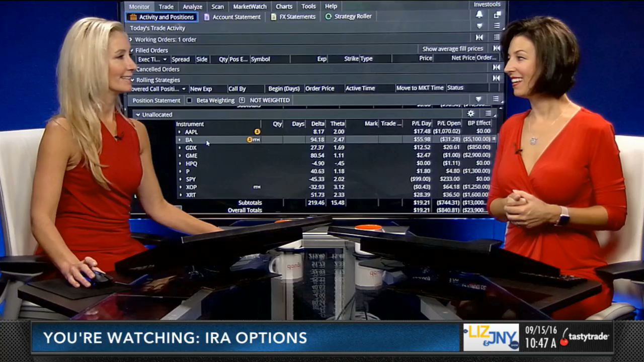Image resolution: width=644 pixels, height=362 pixels.
Task: Sort by the Instrument column header
Action: (190, 124)
